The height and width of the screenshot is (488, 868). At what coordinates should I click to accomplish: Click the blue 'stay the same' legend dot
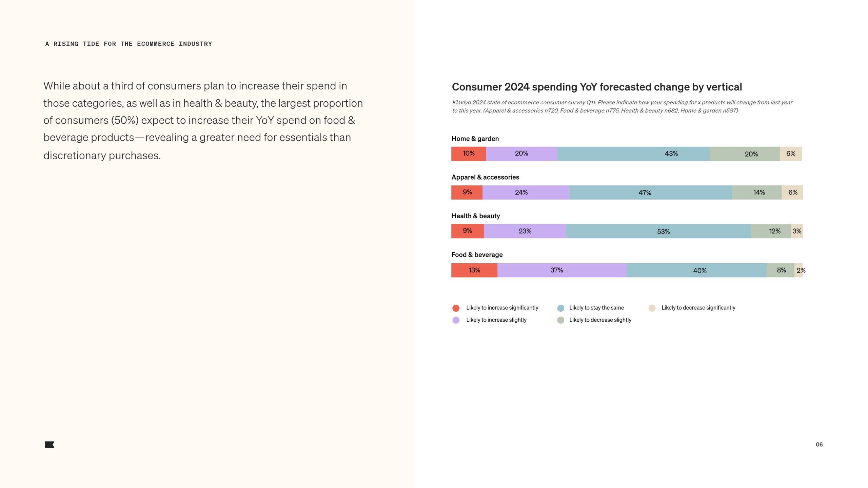point(560,308)
